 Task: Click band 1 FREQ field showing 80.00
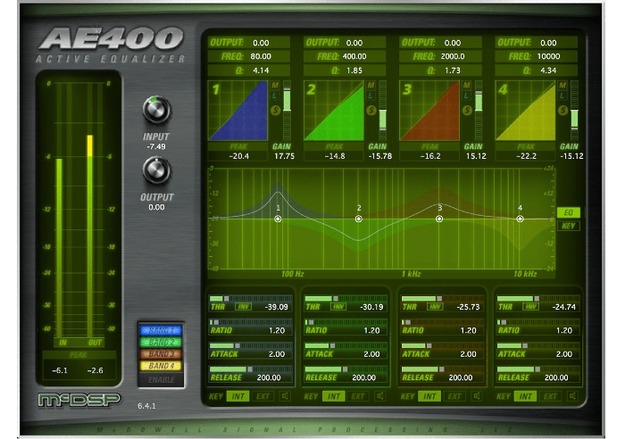click(249, 56)
